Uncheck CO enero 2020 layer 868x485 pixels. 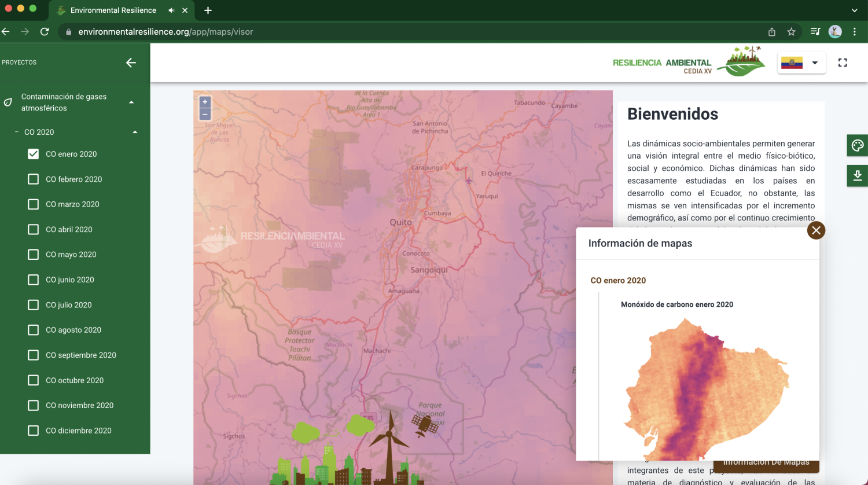pyautogui.click(x=34, y=154)
